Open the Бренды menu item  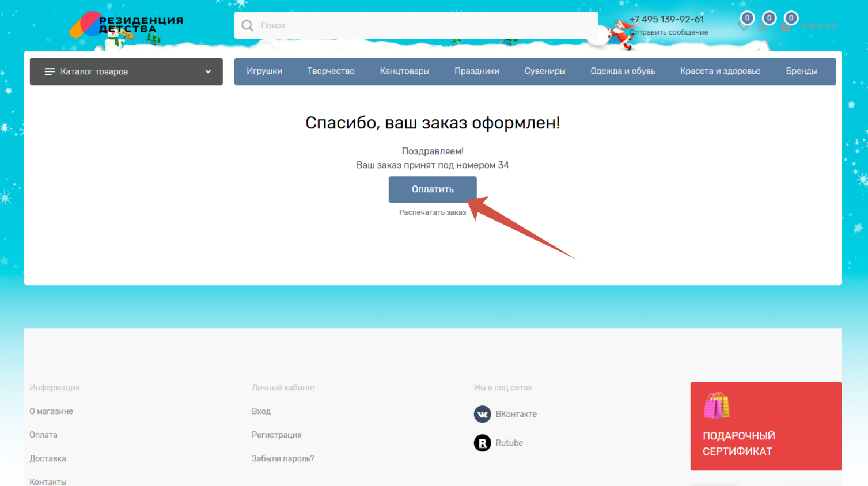coord(801,71)
